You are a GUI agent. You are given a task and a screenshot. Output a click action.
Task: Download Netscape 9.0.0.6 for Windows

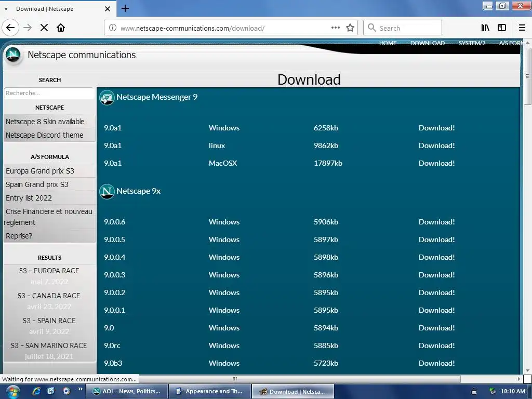(436, 222)
